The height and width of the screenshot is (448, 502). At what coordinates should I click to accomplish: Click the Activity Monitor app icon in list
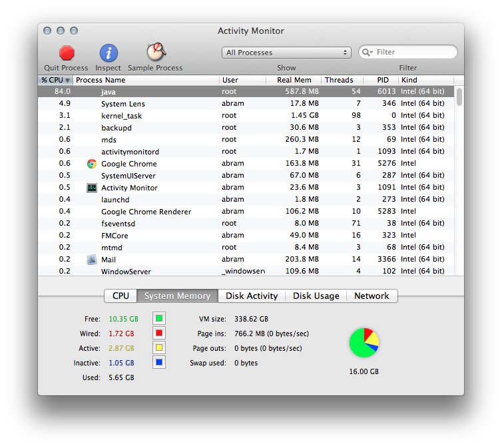pyautogui.click(x=92, y=188)
